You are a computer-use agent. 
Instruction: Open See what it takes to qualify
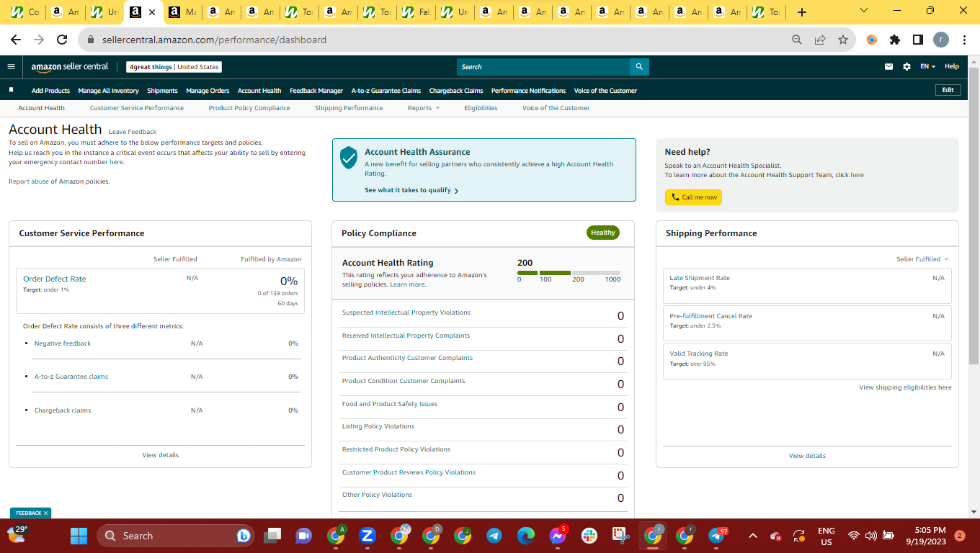(x=411, y=190)
